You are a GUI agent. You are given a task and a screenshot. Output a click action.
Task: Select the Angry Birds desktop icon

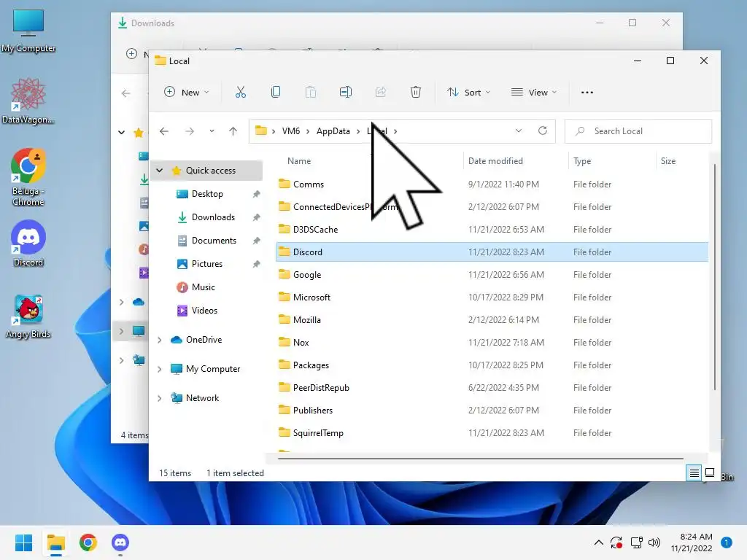[x=28, y=316]
